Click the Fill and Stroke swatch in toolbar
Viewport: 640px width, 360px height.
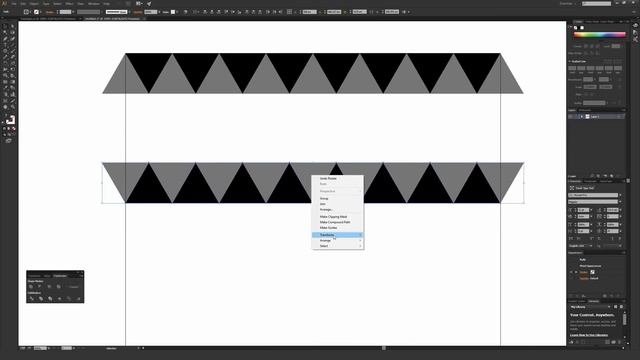coord(10,119)
